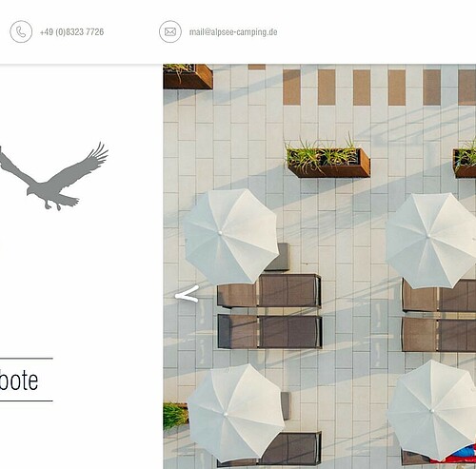Image resolution: width=476 pixels, height=469 pixels.
Task: Click the grass planter at photo's right edge
Action: tap(465, 162)
